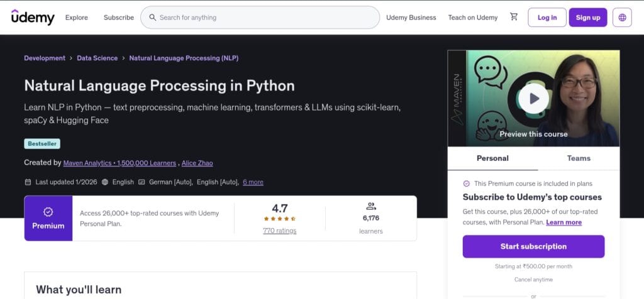Screen dimensions: 644x299
Task: Click the Udemy logo
Action: 33,17
